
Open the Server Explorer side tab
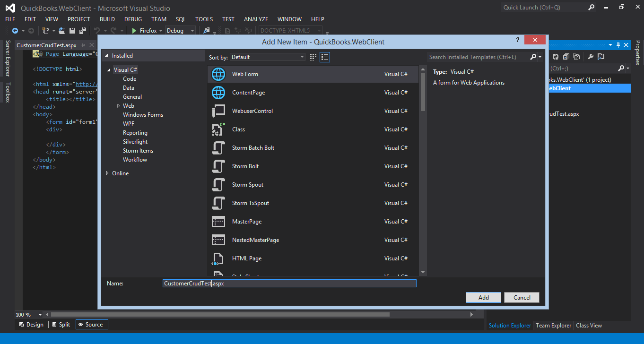click(x=8, y=58)
